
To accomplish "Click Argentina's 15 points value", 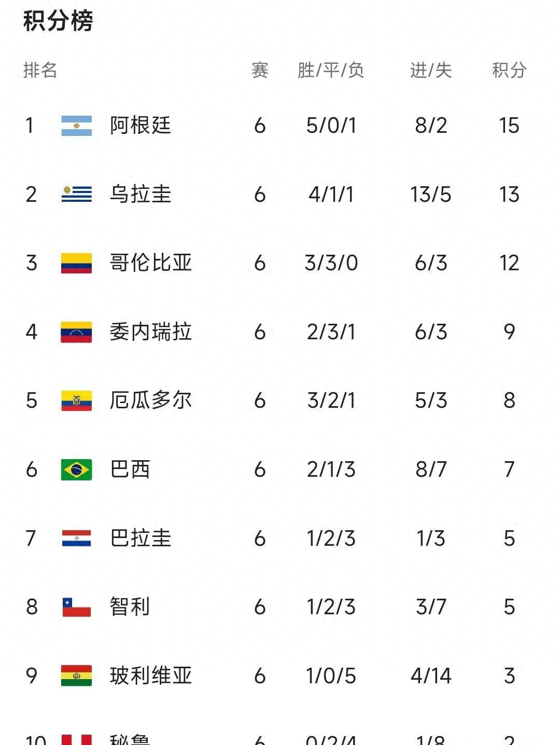I will (x=509, y=126).
